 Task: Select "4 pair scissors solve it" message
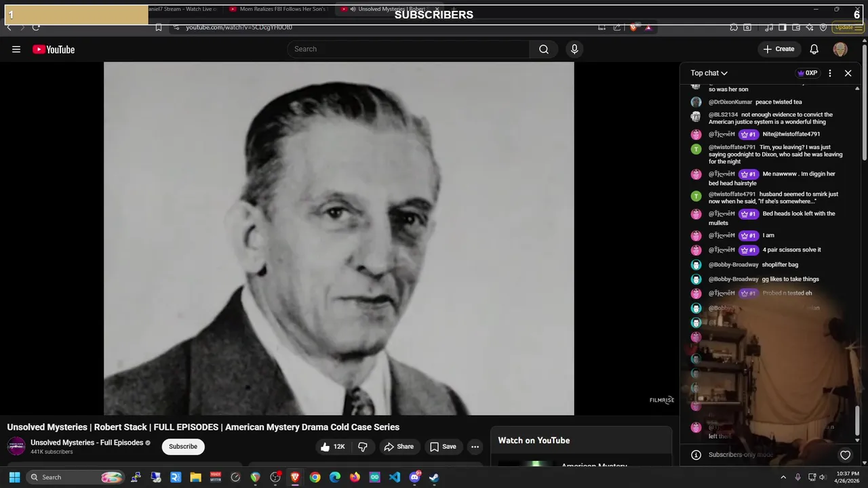click(791, 250)
